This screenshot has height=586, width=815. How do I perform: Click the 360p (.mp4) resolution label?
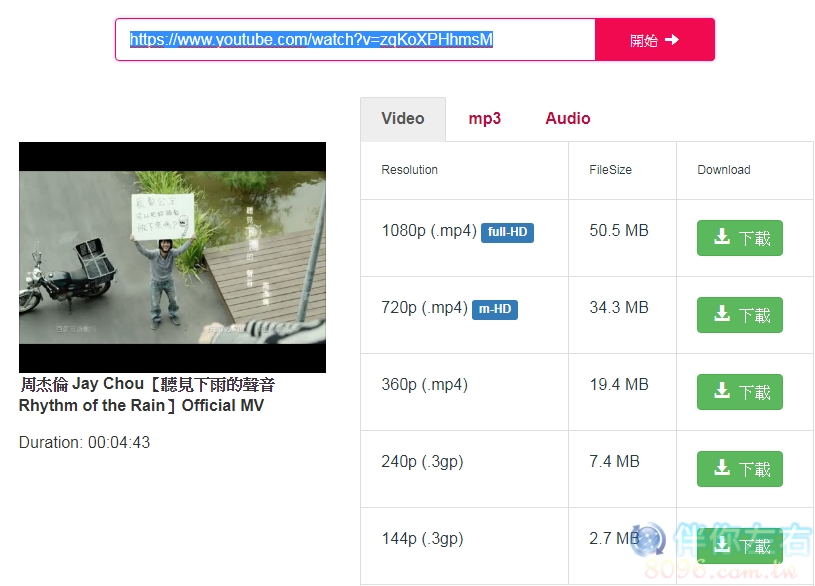point(425,385)
